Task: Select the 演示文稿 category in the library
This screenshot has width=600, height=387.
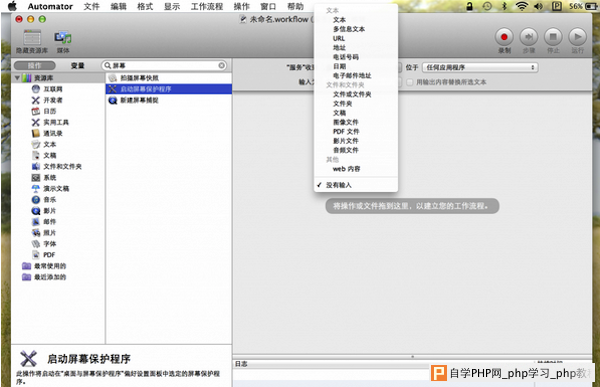Action: (56, 189)
